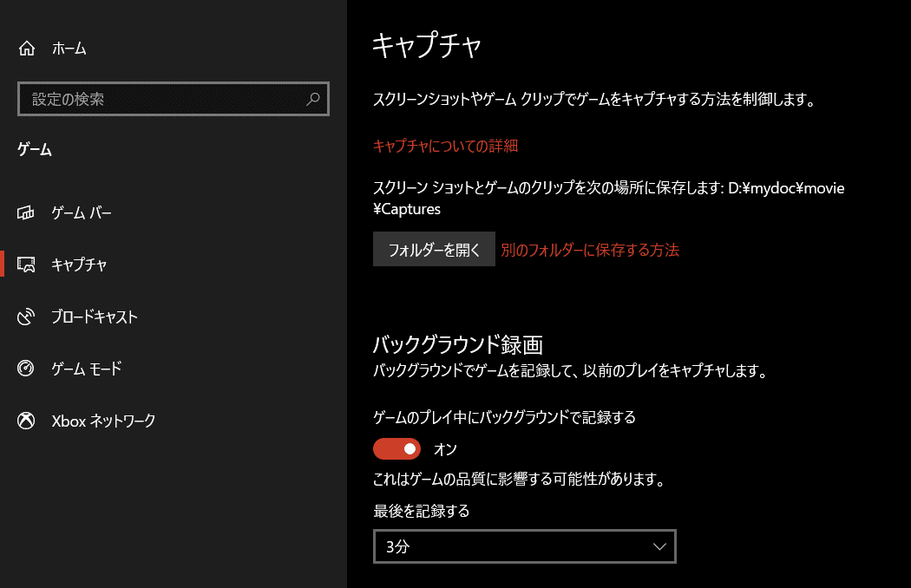The height and width of the screenshot is (588, 911).
Task: Select the Xbox network icon
Action: pos(26,421)
